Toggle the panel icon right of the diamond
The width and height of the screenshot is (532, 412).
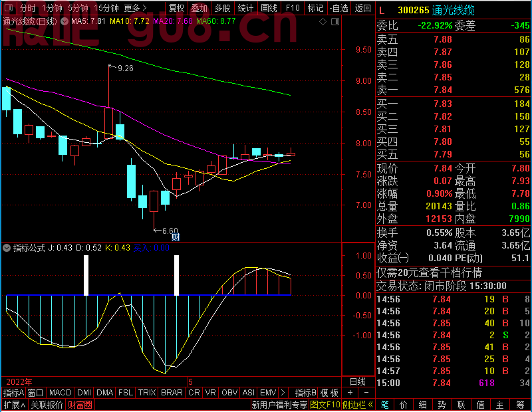click(335, 22)
